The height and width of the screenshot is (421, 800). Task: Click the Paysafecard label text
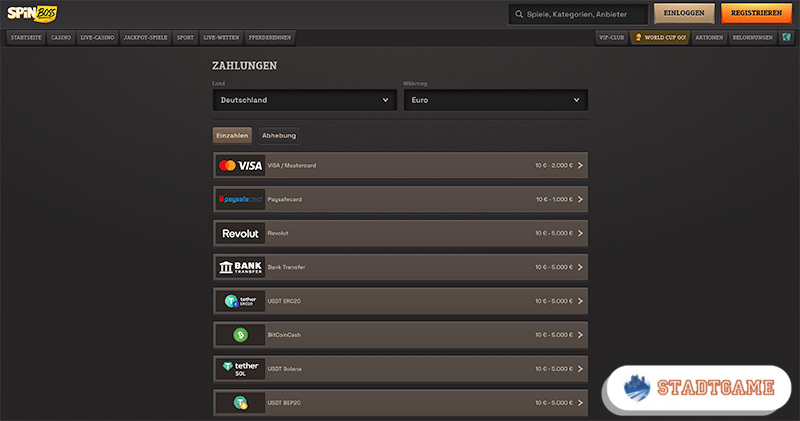285,200
